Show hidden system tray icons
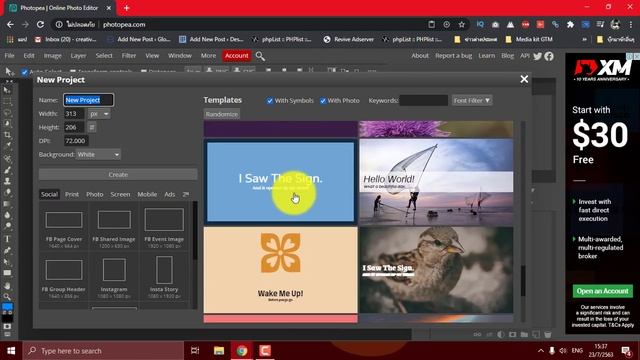 [x=540, y=351]
